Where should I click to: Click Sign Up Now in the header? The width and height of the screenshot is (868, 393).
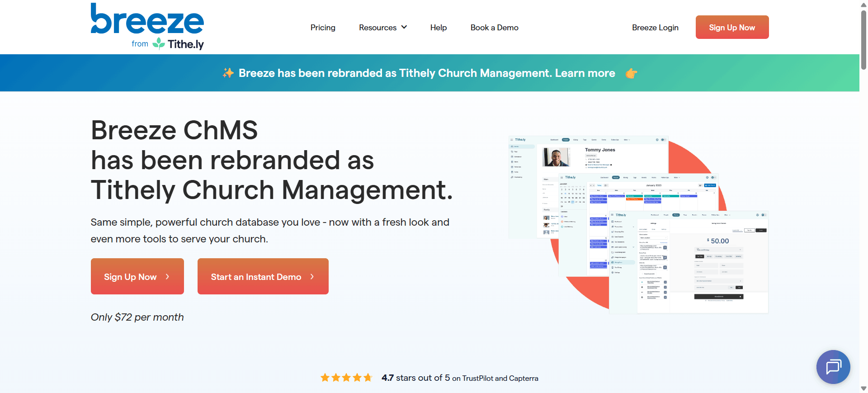[x=732, y=27]
